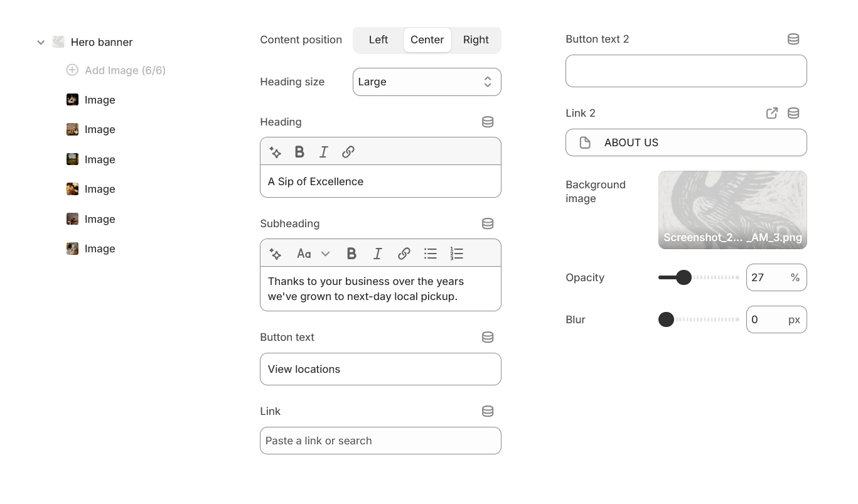Connect a dynamic source for the Heading
Screen dimensions: 858x504
point(488,122)
